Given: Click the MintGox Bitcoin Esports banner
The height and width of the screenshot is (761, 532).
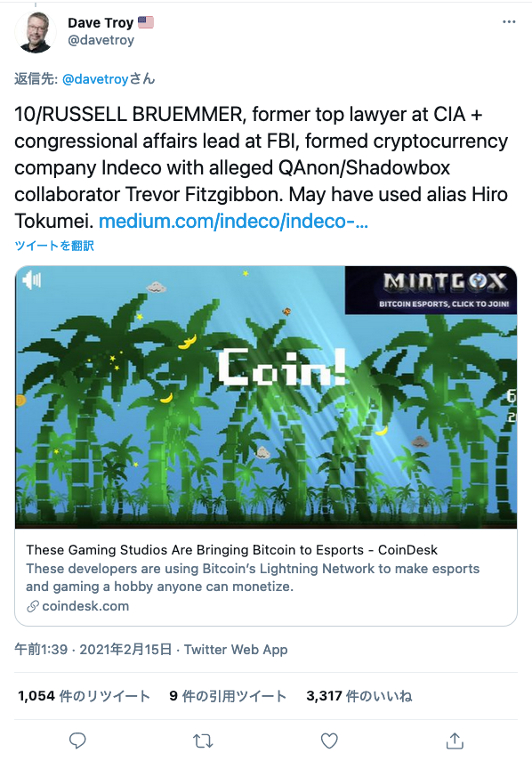Looking at the screenshot, I should click(431, 290).
